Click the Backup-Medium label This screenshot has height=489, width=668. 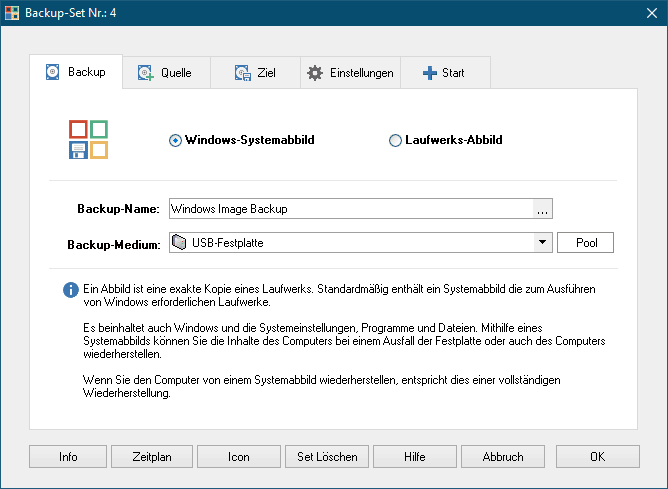point(114,244)
